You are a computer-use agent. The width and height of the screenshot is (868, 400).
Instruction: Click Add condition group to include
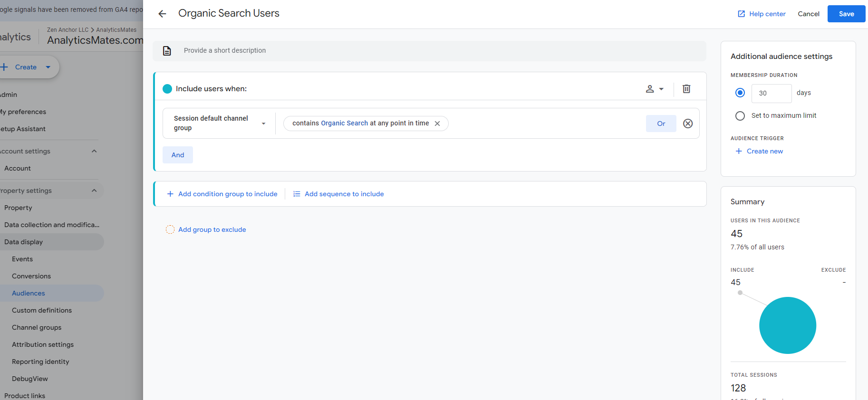click(222, 194)
